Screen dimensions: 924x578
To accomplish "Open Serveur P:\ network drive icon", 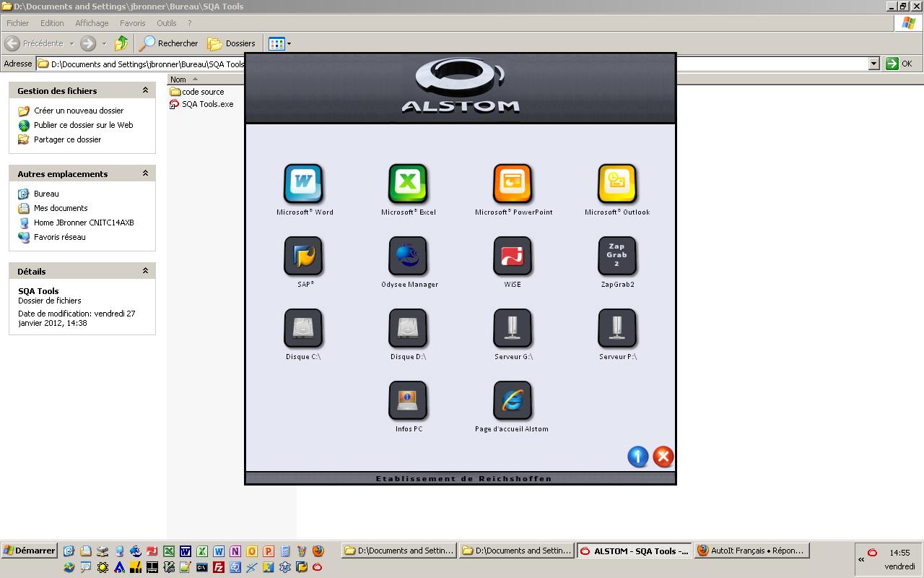I will [617, 327].
